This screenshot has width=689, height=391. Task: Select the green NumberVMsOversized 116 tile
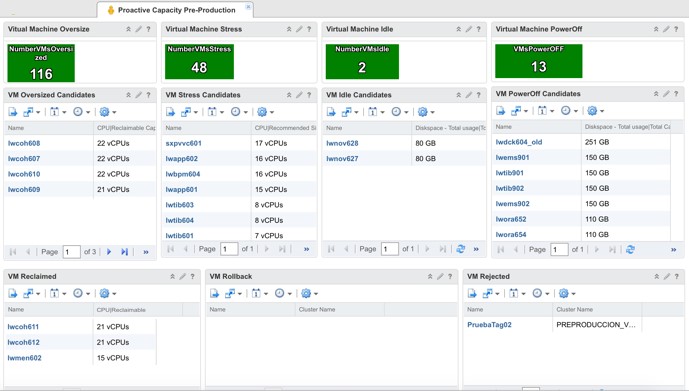point(41,62)
